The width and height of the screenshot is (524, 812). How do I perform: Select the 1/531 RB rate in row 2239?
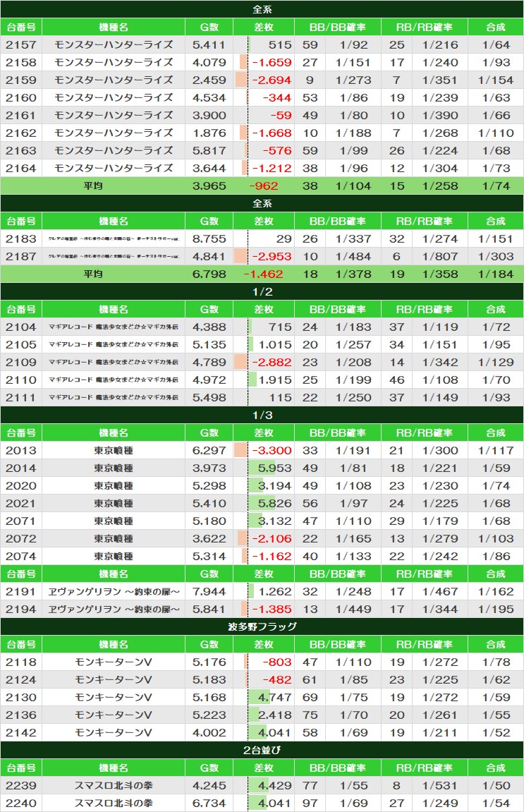click(440, 784)
